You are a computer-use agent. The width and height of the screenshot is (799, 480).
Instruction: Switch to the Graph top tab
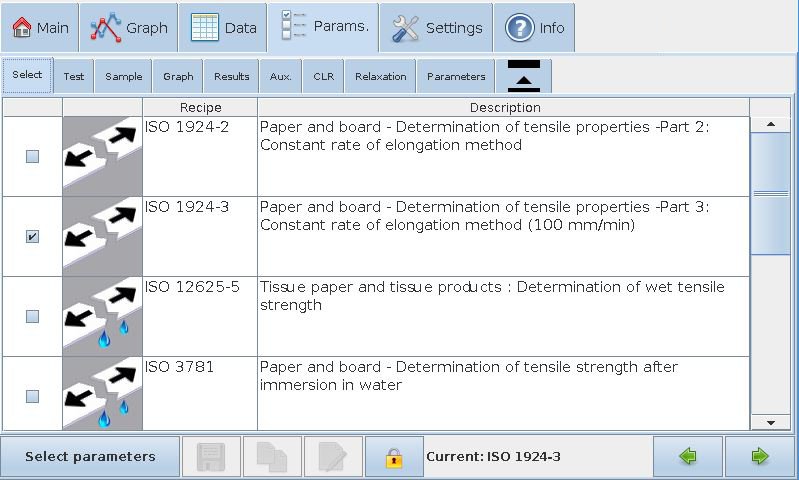tap(129, 28)
